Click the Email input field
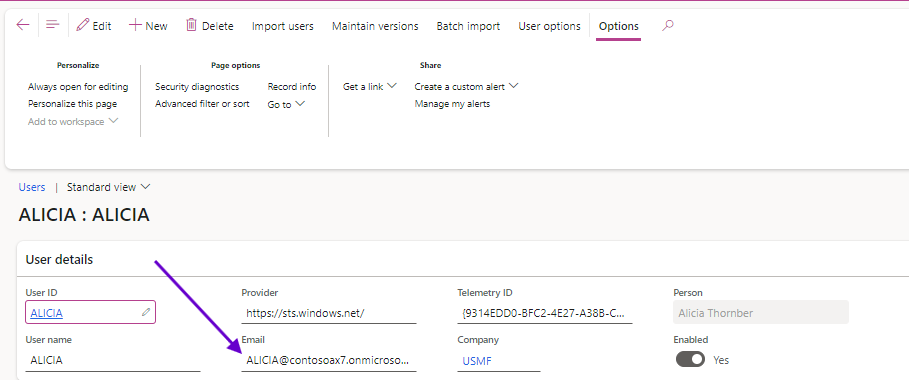Screen dimensions: 909x380 click(x=329, y=360)
